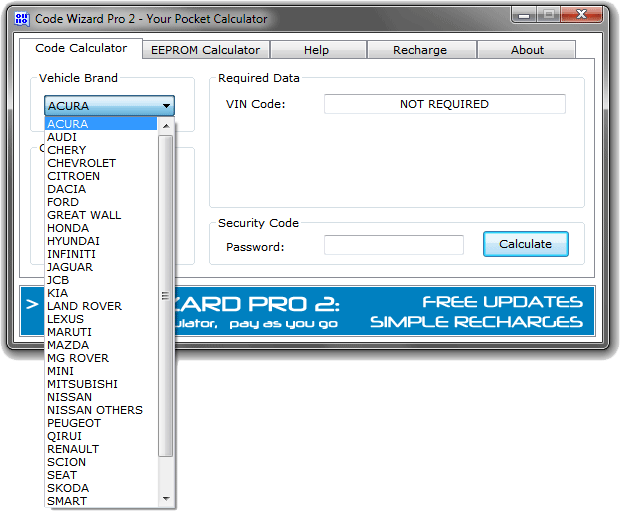Viewport: 620px width, 511px height.
Task: Minimize the Code Wizard window
Action: [x=524, y=15]
